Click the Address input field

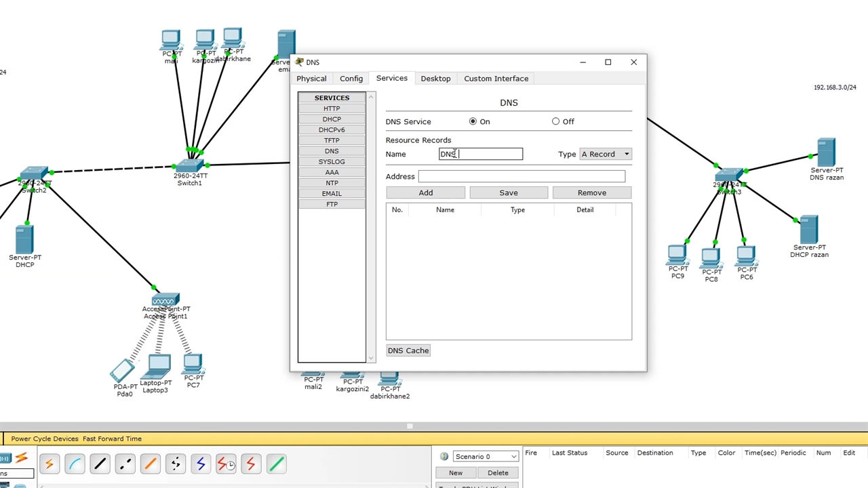(521, 176)
